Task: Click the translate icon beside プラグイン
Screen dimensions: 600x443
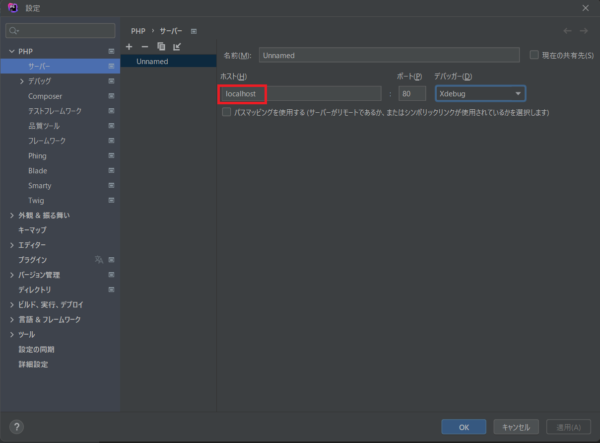Action: [x=98, y=260]
